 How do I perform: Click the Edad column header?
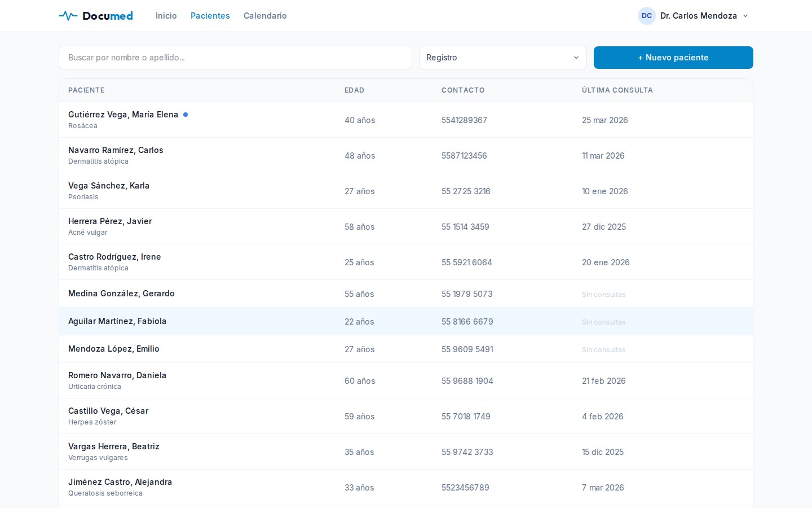click(354, 90)
